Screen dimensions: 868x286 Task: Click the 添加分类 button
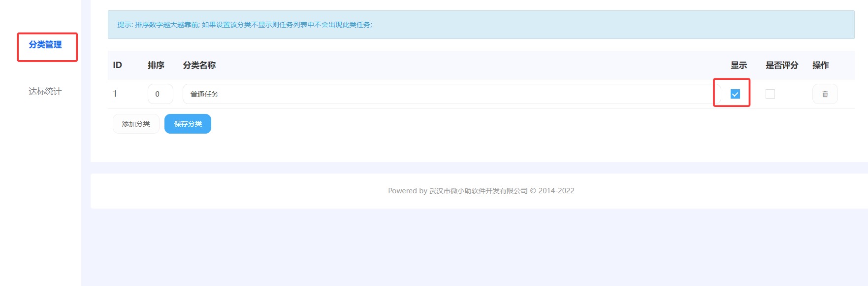point(136,124)
